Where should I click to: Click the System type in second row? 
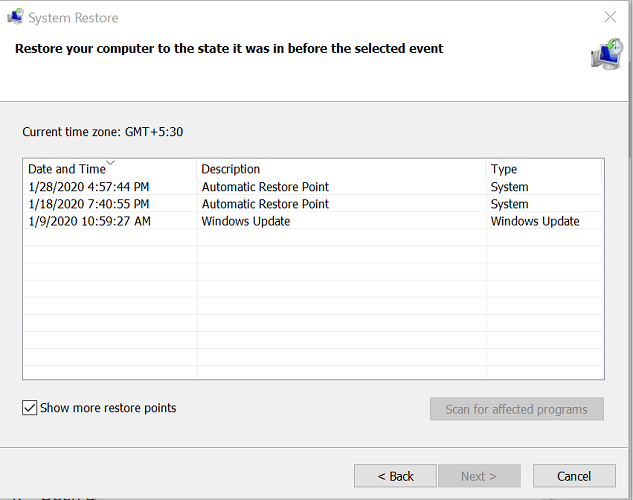coord(509,204)
